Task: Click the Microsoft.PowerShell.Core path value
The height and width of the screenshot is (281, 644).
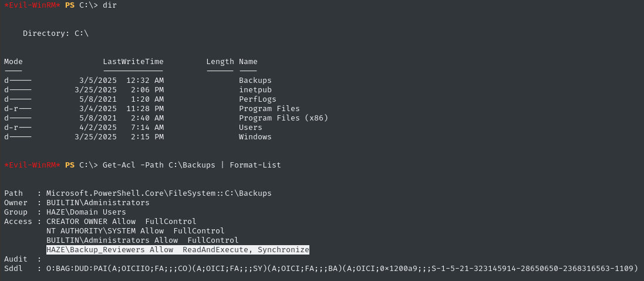Action: click(x=159, y=193)
